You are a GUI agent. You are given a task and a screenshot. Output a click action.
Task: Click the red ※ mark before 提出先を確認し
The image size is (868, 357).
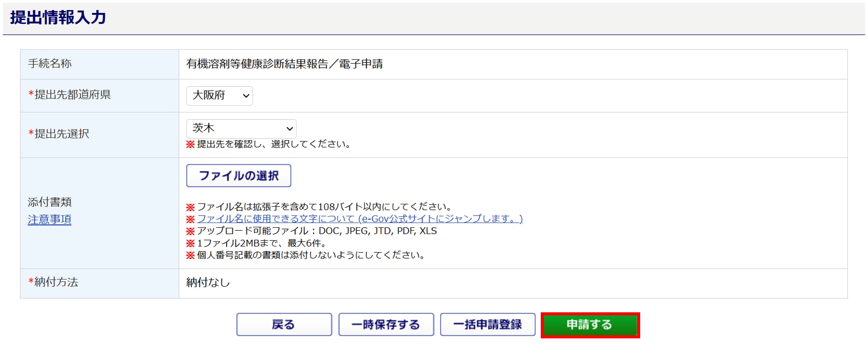click(191, 144)
